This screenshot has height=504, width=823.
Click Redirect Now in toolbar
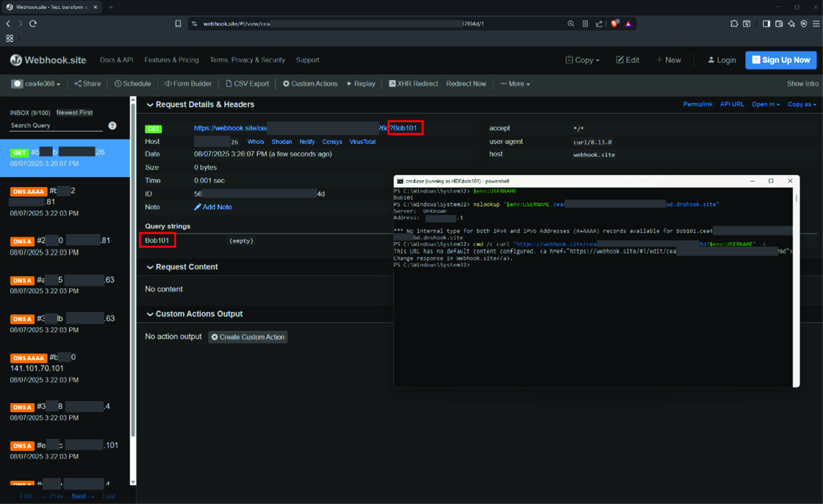tap(466, 84)
